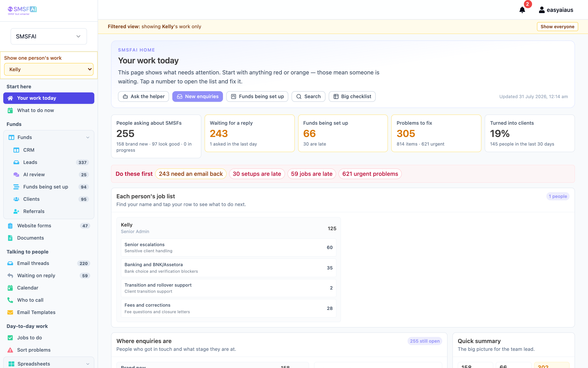Click the Big checklist button
The height and width of the screenshot is (368, 588).
pyautogui.click(x=352, y=97)
